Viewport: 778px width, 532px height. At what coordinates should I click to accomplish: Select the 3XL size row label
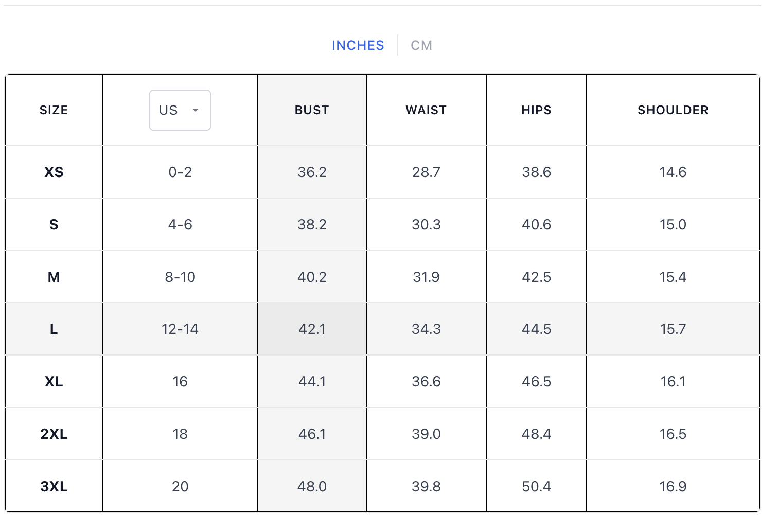pos(54,486)
